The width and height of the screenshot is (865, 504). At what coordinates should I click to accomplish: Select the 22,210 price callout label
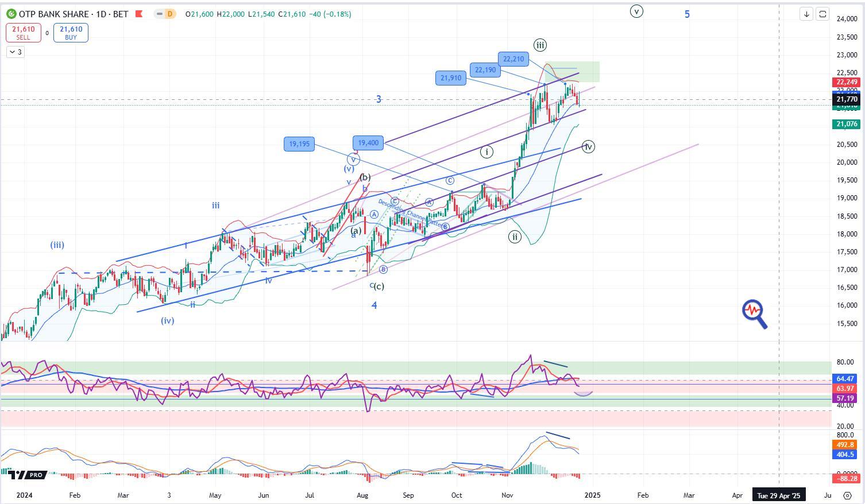[513, 59]
